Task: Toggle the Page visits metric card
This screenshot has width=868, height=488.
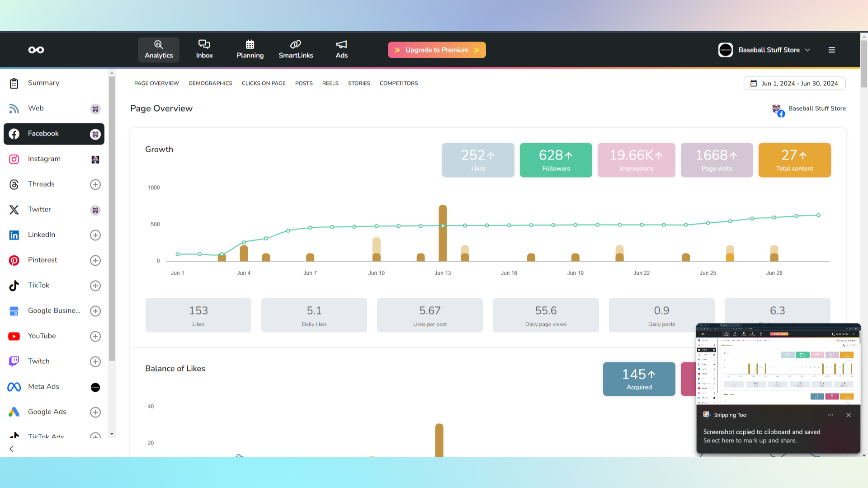Action: tap(717, 160)
